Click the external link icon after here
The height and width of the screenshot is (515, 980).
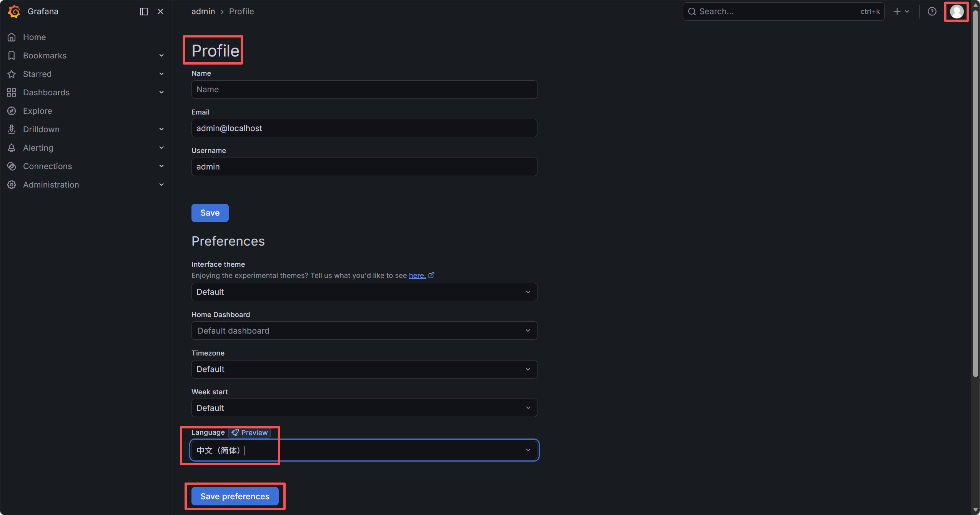431,275
